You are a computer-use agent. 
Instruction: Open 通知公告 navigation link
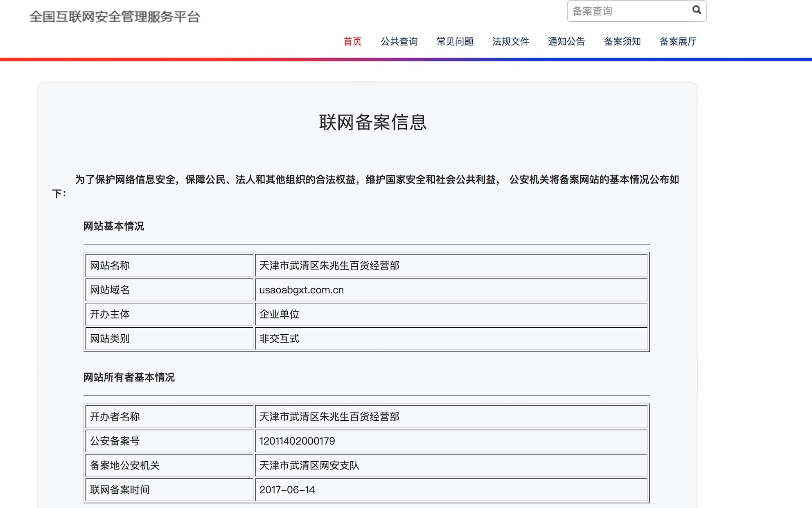[x=566, y=41]
